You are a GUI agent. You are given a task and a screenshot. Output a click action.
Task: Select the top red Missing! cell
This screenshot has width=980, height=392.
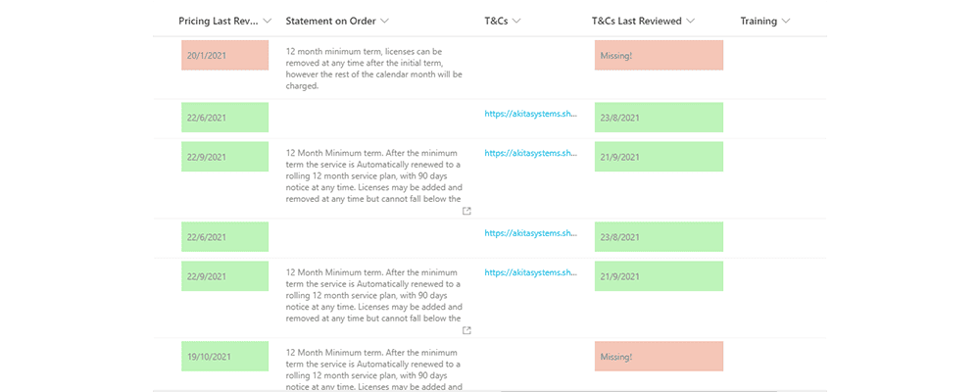pos(659,55)
